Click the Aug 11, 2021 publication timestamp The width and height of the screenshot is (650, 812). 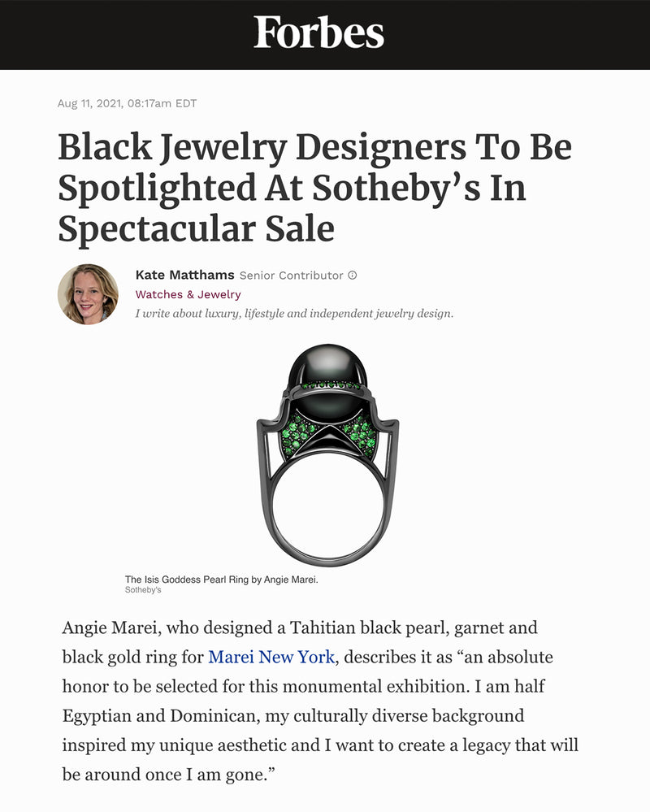point(127,103)
